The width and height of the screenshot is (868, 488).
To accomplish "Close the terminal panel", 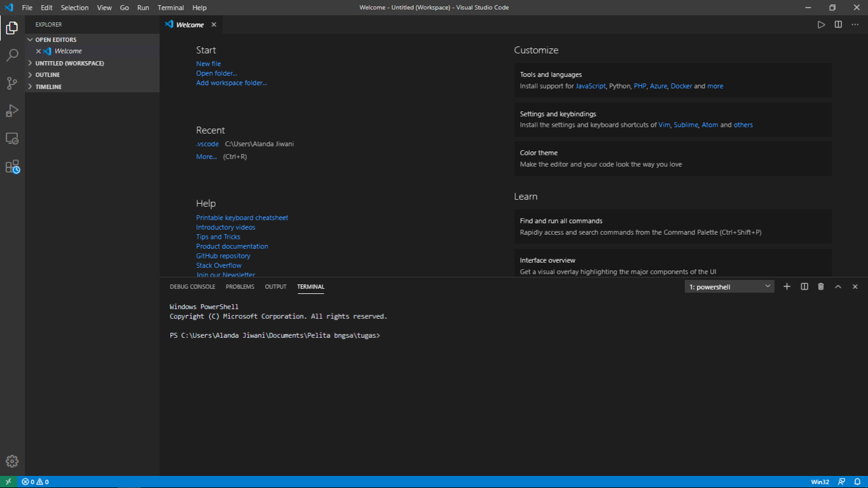I will pyautogui.click(x=855, y=287).
